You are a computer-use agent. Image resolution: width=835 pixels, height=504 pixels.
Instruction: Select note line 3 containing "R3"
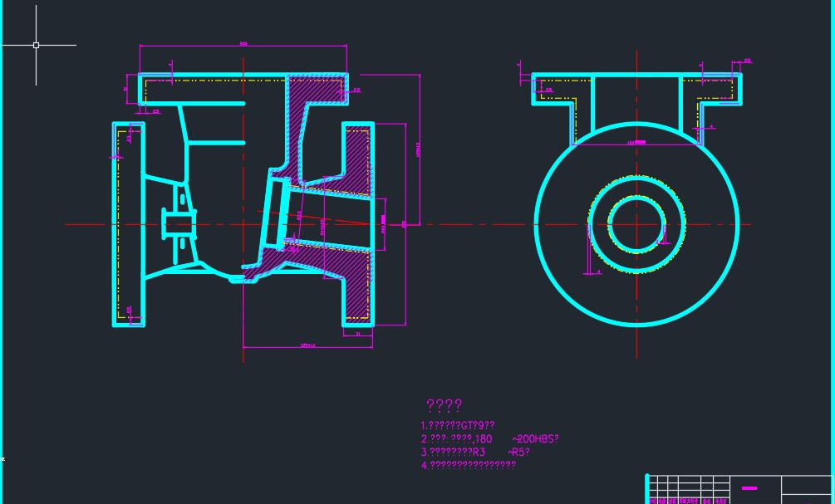475,453
